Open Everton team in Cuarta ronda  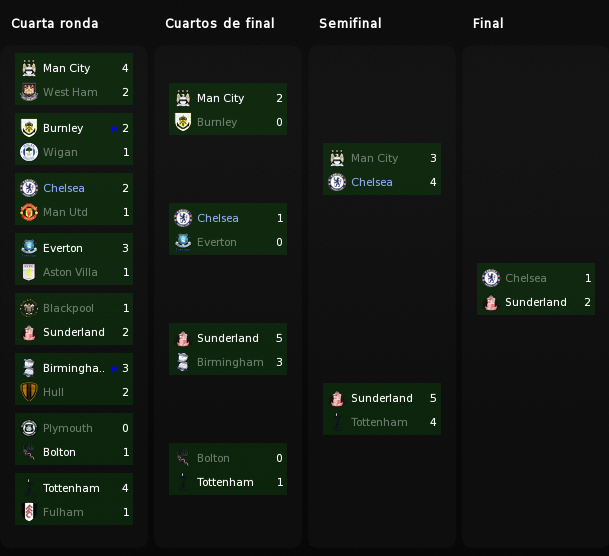pyautogui.click(x=63, y=248)
